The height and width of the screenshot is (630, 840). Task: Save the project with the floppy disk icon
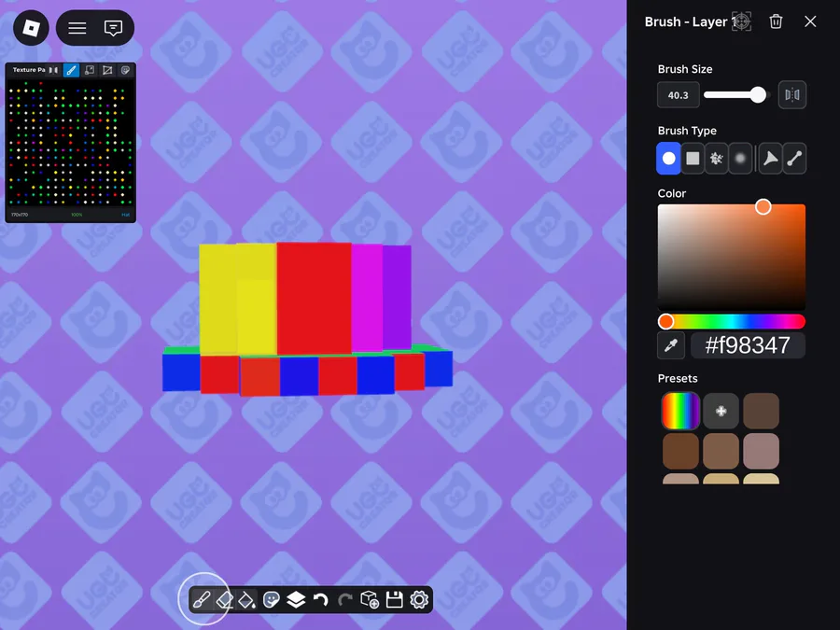tap(394, 599)
